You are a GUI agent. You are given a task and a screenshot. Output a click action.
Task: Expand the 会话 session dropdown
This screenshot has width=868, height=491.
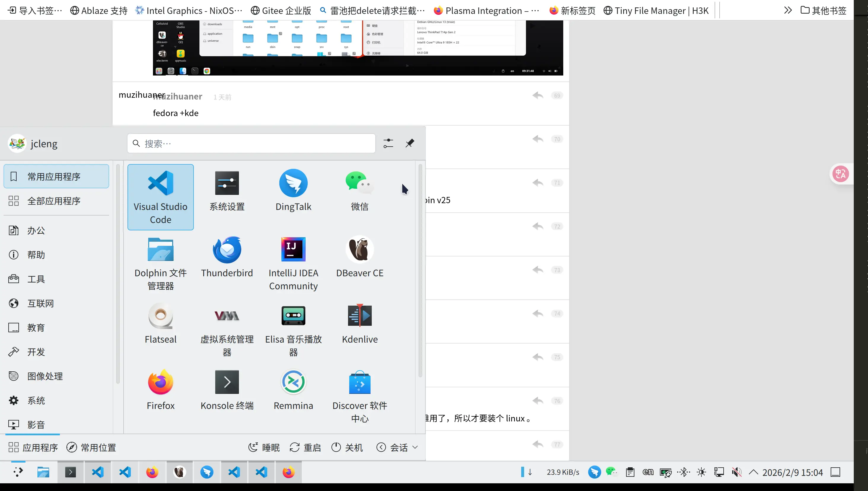(x=398, y=447)
